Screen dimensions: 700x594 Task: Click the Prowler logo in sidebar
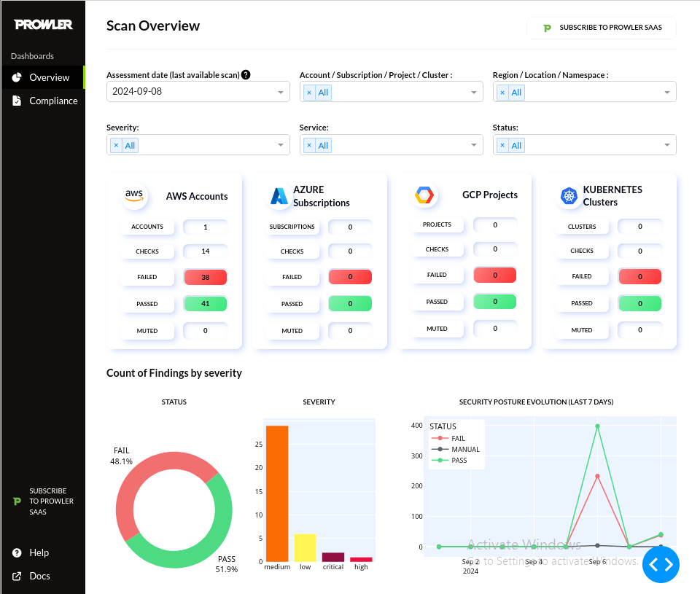(x=43, y=25)
